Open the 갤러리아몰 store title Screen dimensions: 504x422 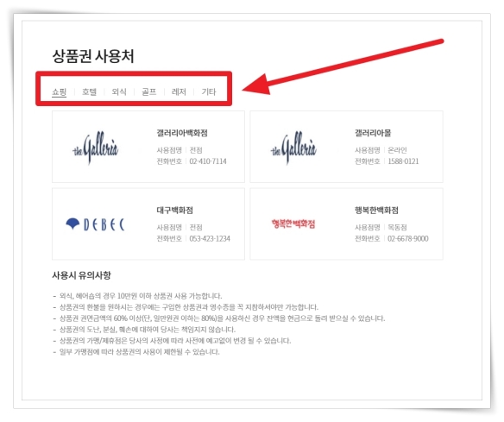(x=373, y=133)
